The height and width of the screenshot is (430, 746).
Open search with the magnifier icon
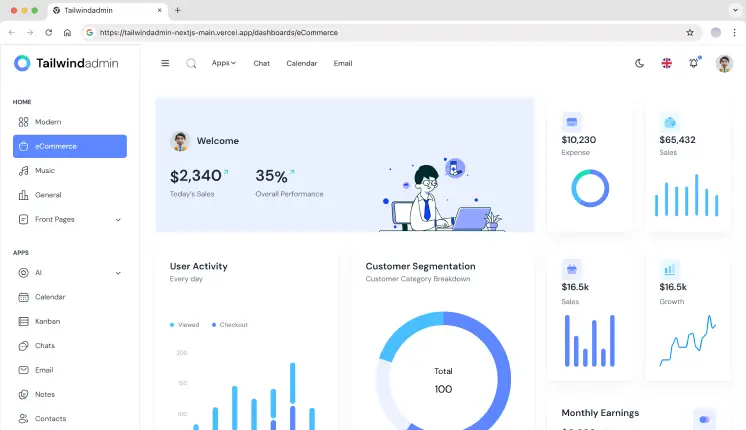(191, 63)
